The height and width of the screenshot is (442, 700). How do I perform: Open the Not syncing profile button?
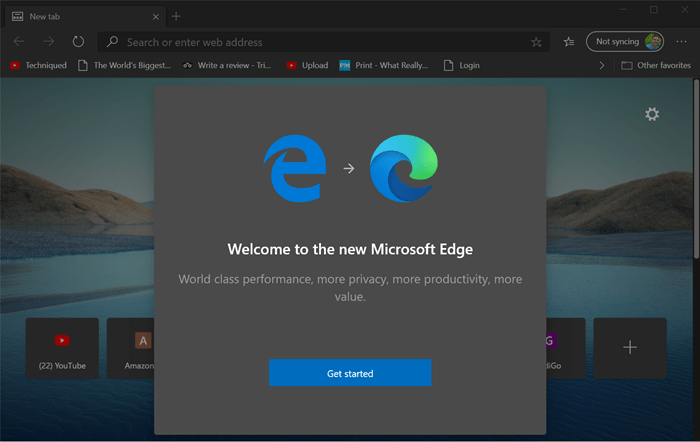point(625,42)
